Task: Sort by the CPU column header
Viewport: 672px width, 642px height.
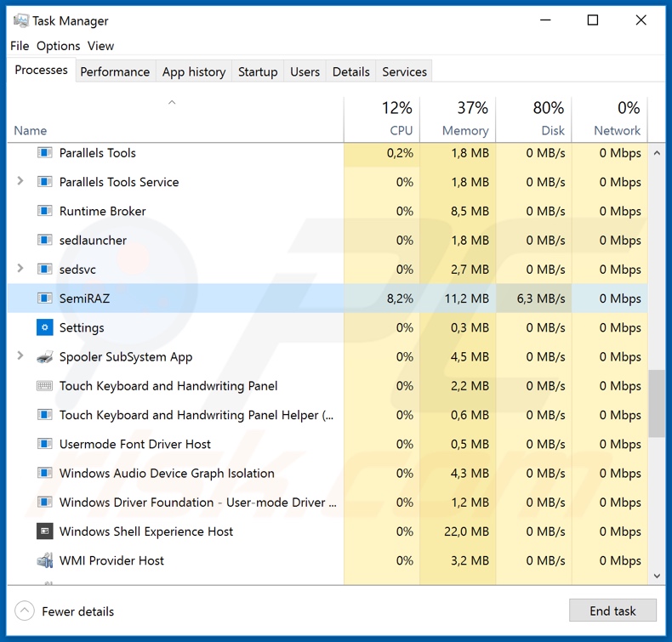Action: [x=381, y=120]
